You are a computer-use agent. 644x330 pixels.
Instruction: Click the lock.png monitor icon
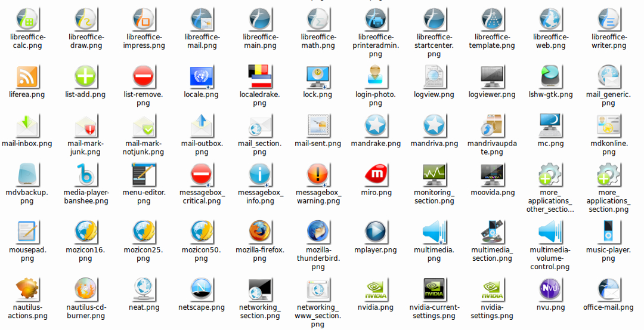click(317, 77)
